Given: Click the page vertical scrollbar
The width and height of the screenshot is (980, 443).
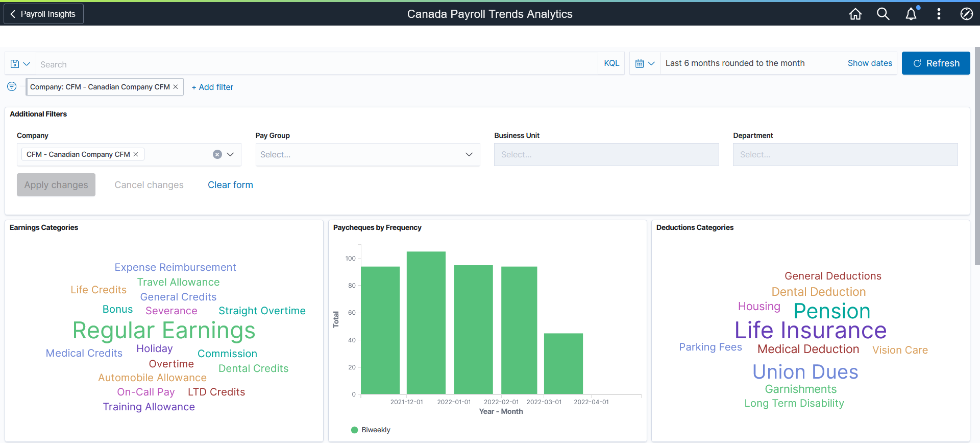Looking at the screenshot, I should [977, 156].
